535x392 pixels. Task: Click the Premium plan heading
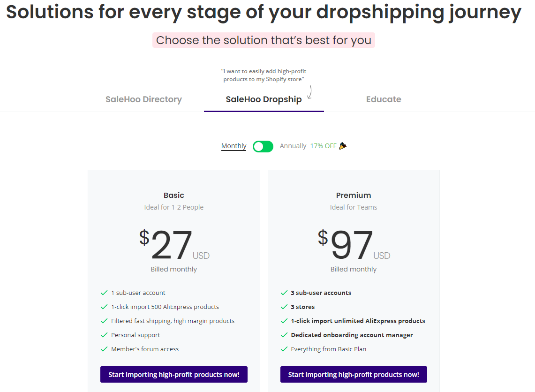pyautogui.click(x=354, y=195)
